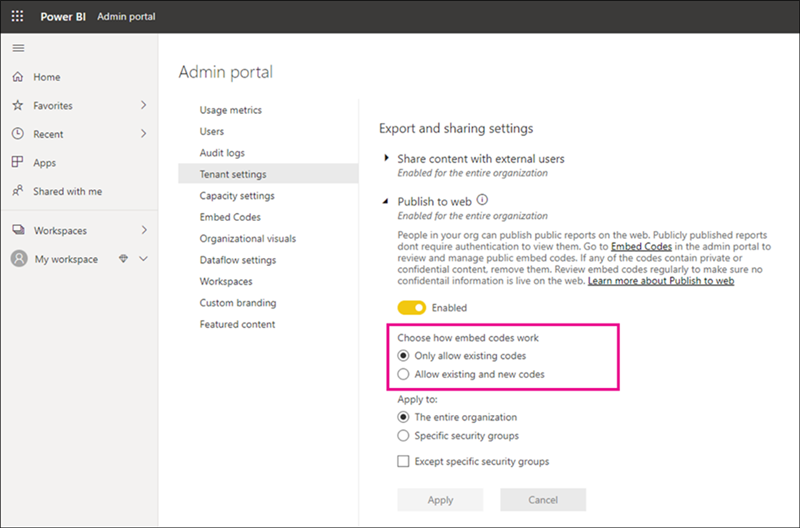The height and width of the screenshot is (528, 800).
Task: Open Learn more about Publish to web link
Action: click(x=661, y=282)
